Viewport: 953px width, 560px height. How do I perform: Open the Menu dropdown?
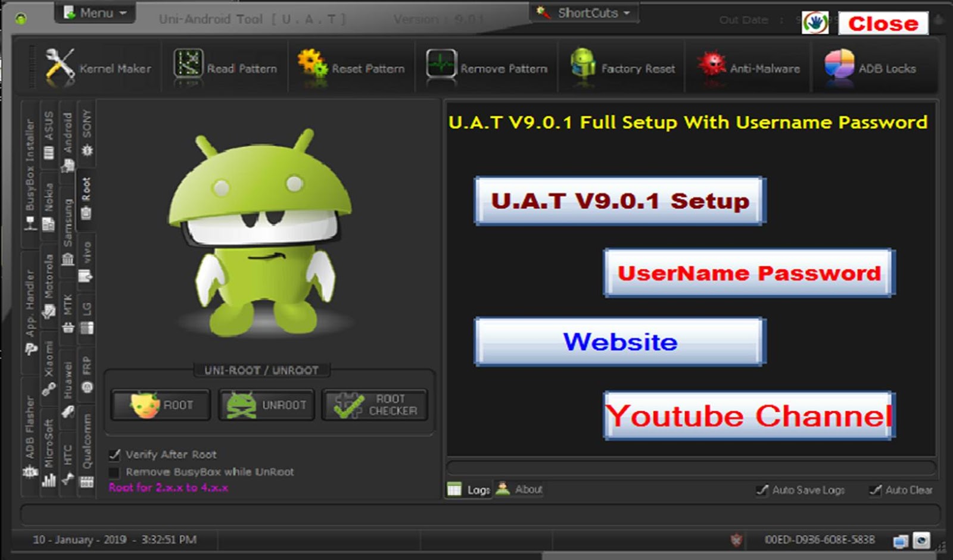click(x=95, y=12)
